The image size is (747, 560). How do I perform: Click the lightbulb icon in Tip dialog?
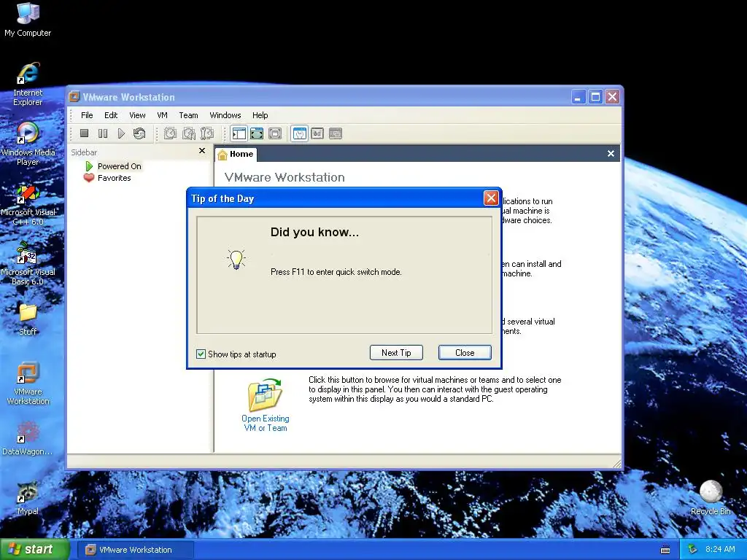point(236,260)
